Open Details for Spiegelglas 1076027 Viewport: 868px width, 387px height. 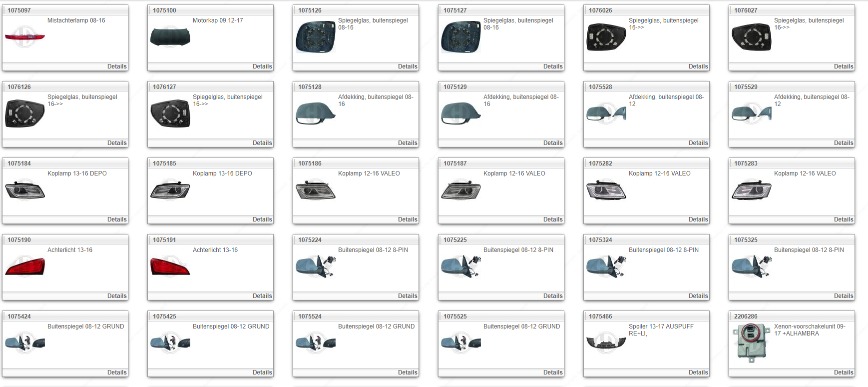click(x=843, y=66)
